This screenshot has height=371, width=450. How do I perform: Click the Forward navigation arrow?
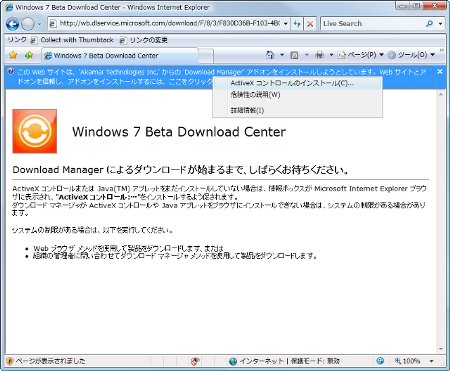[28, 24]
